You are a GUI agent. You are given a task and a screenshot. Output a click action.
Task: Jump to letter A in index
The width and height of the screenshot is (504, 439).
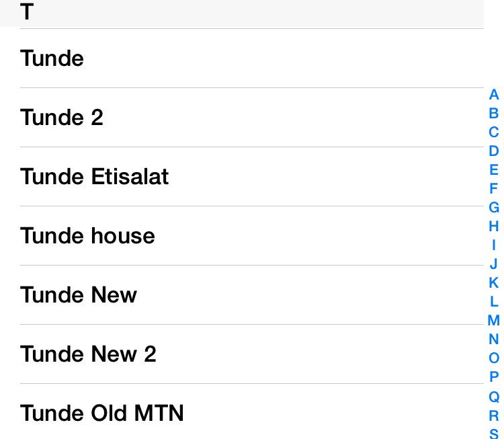click(494, 95)
